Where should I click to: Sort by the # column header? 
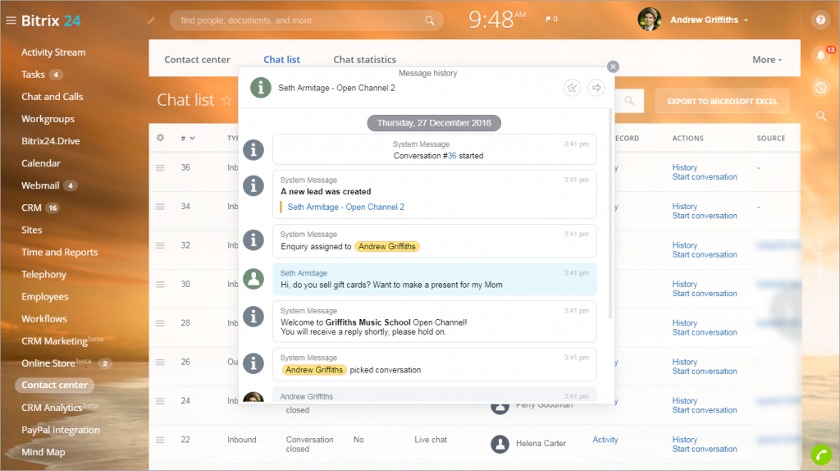tap(188, 138)
